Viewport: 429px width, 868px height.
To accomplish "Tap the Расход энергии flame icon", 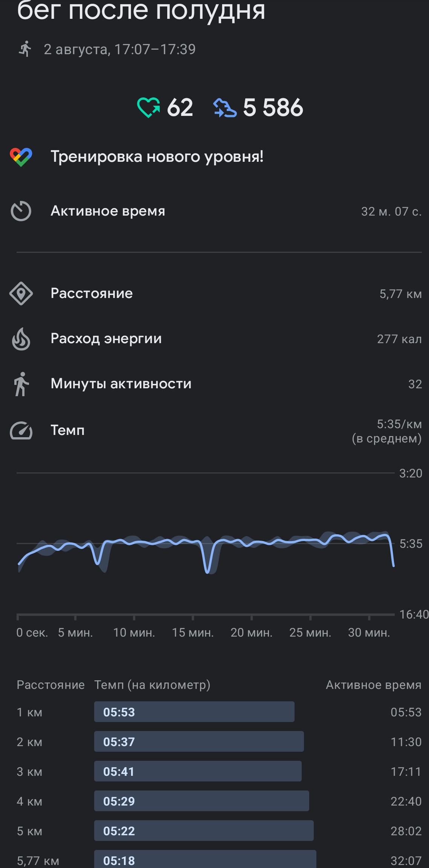I will tap(21, 339).
